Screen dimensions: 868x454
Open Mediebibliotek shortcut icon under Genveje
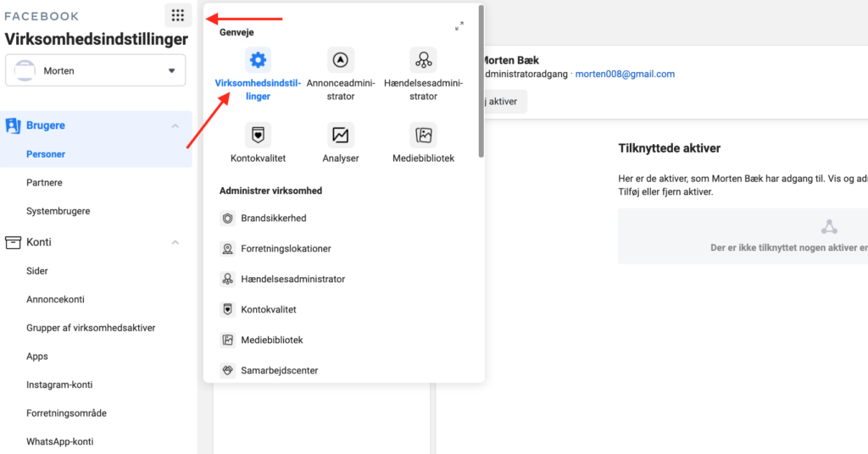tap(424, 135)
